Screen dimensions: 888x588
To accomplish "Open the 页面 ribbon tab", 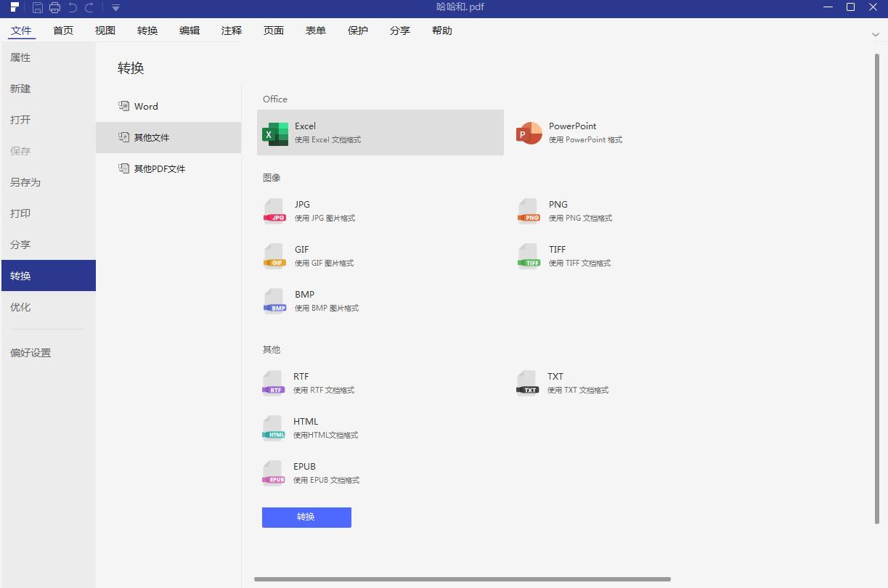I will pyautogui.click(x=273, y=30).
